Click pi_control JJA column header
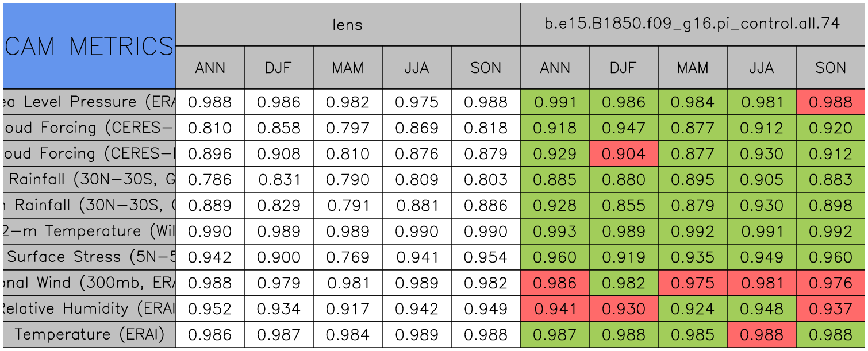 (762, 68)
